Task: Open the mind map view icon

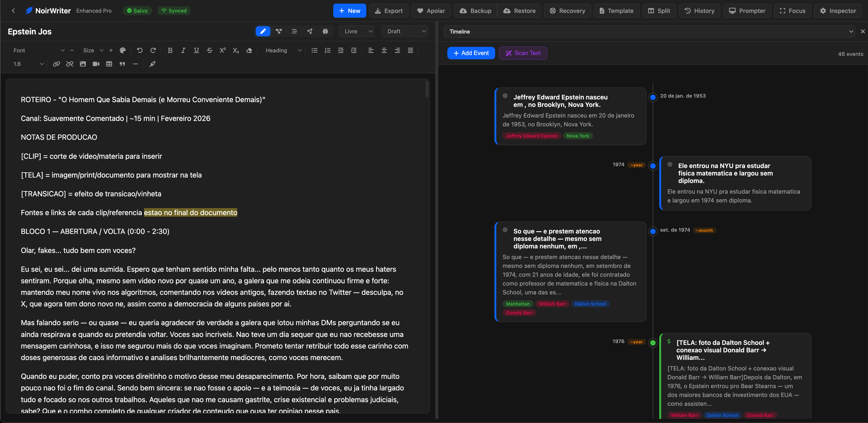Action: 279,31
